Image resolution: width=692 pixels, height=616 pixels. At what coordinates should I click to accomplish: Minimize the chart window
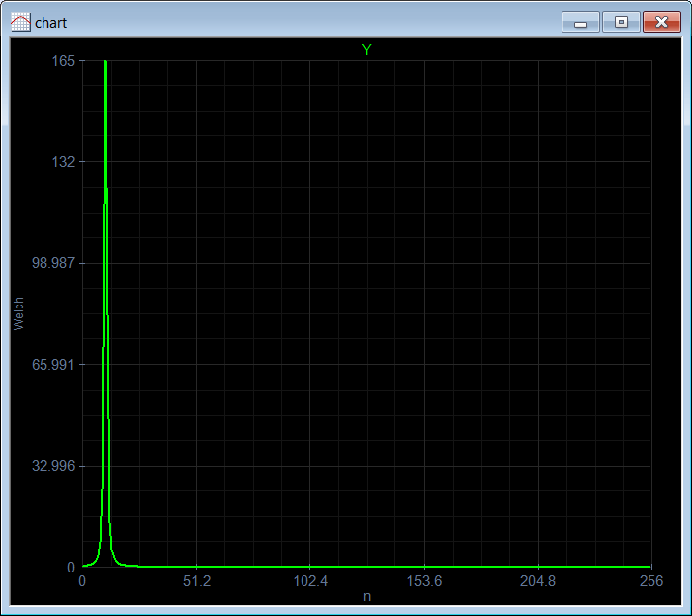tap(580, 22)
